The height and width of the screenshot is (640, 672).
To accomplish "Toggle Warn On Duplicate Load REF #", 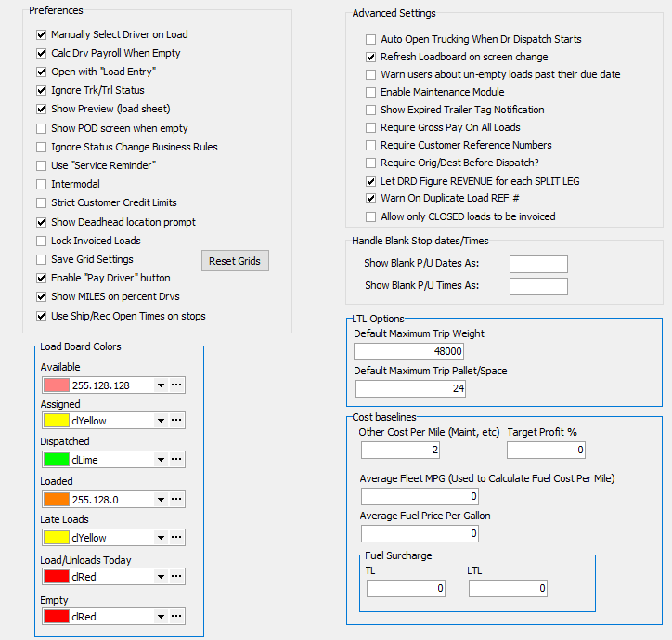I will tap(371, 198).
